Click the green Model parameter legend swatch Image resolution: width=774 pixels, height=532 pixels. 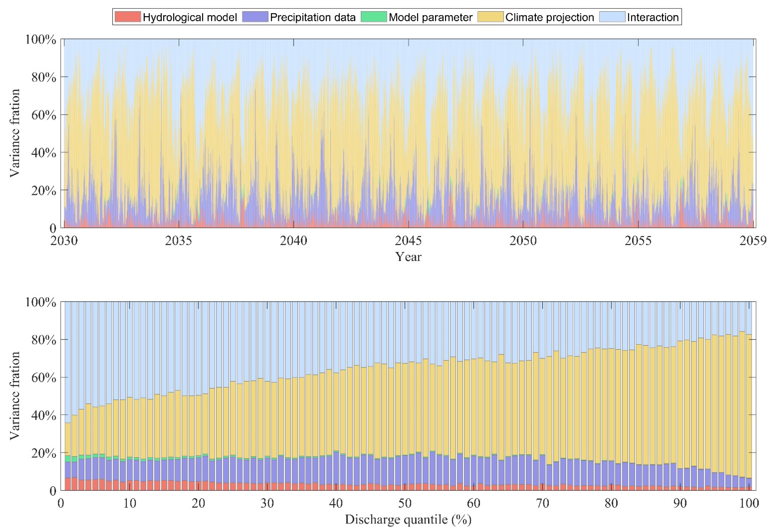click(x=374, y=17)
